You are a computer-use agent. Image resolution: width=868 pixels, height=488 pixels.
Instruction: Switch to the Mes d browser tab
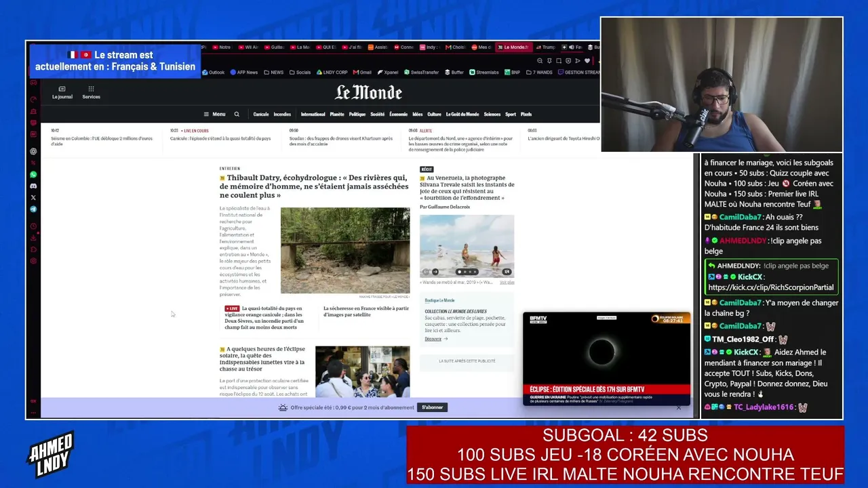pyautogui.click(x=481, y=47)
